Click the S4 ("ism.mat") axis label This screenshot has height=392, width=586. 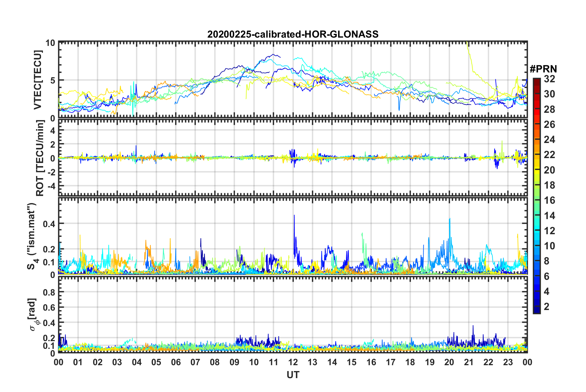pos(32,236)
